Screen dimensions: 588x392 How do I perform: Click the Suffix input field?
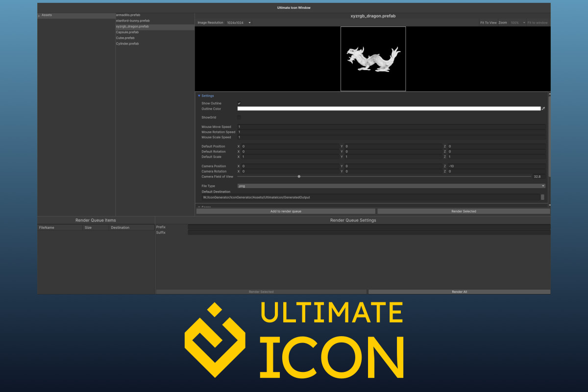click(x=369, y=233)
